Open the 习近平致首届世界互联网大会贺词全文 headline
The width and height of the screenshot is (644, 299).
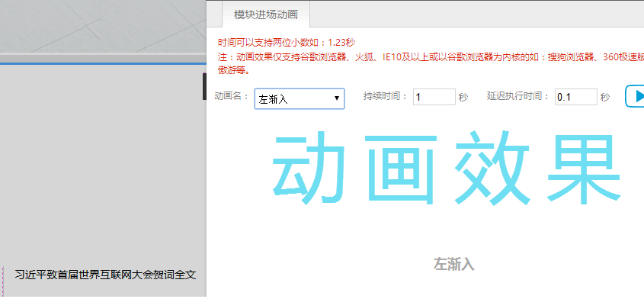coord(105,275)
